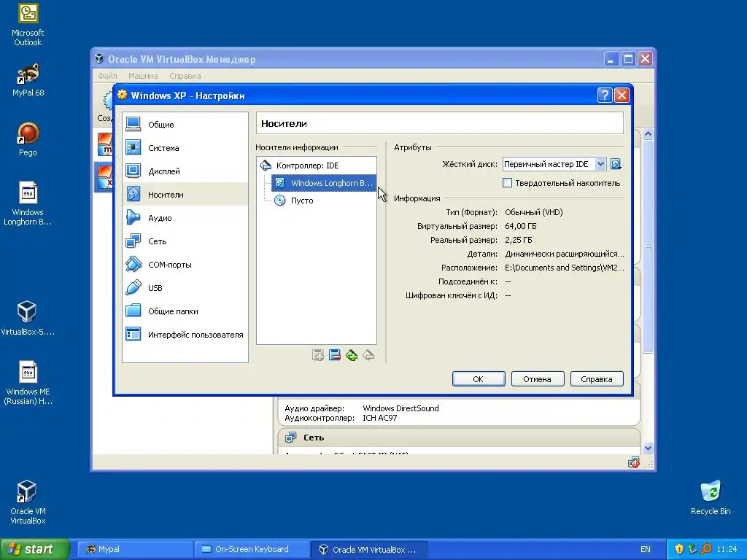Click the Отмена button
Viewport: 747px width, 560px height.
coord(538,379)
